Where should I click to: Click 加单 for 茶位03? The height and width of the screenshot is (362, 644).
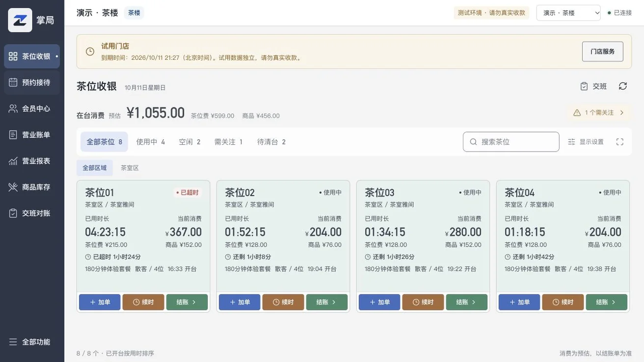[379, 302]
